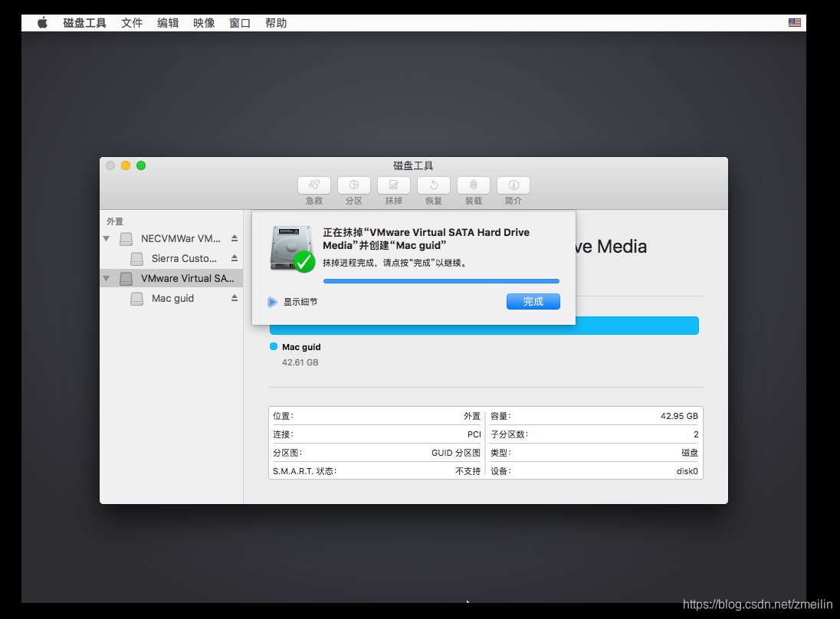
Task: Collapse the VMware Virtual SA disk tree
Action: coord(106,278)
